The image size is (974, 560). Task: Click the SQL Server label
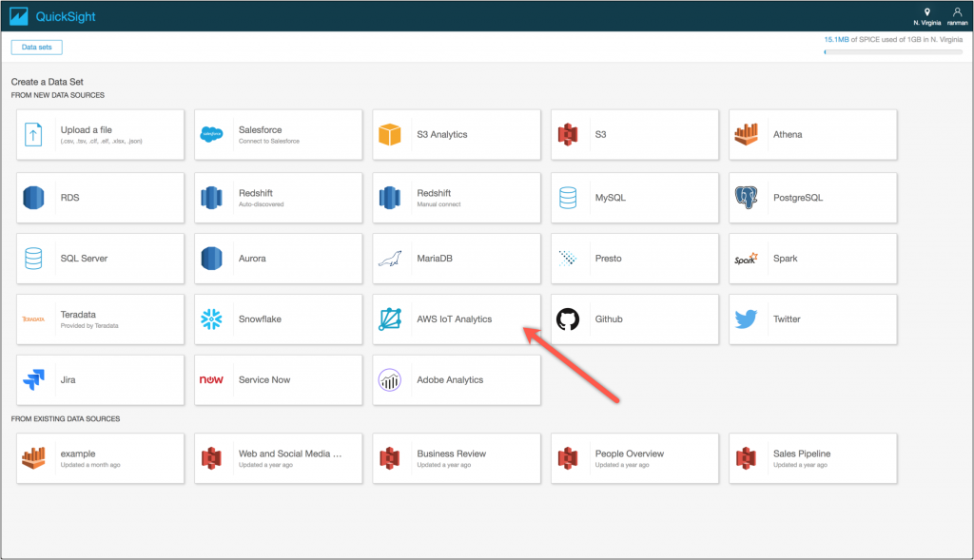coord(84,259)
